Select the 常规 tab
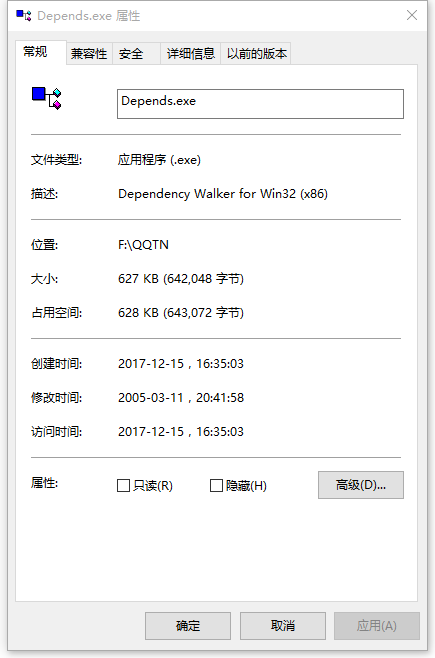 [x=41, y=52]
